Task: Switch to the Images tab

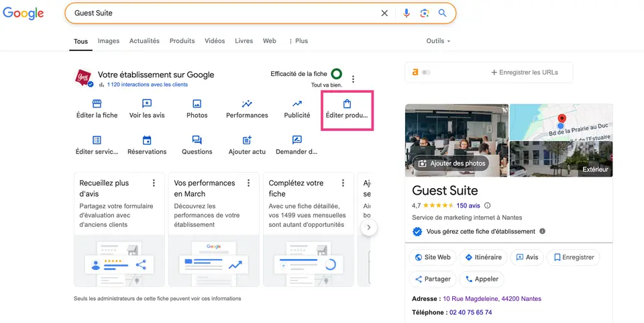Action: click(x=109, y=41)
